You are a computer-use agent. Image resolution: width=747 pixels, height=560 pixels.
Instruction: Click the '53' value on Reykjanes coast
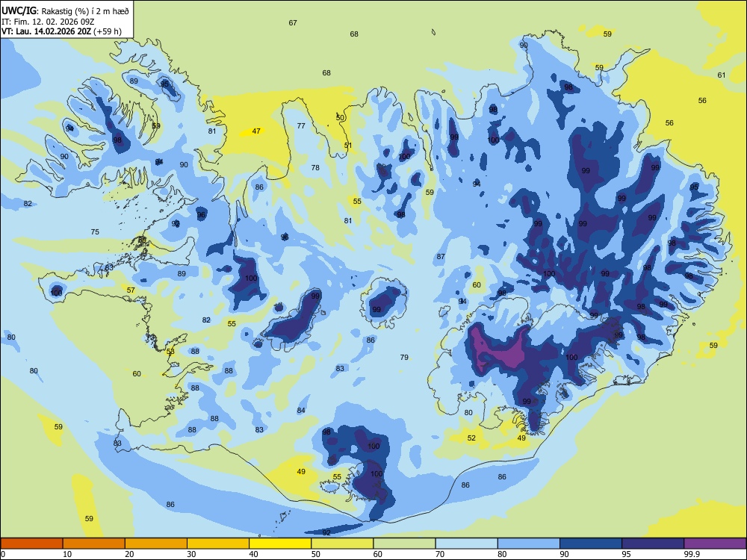[170, 352]
